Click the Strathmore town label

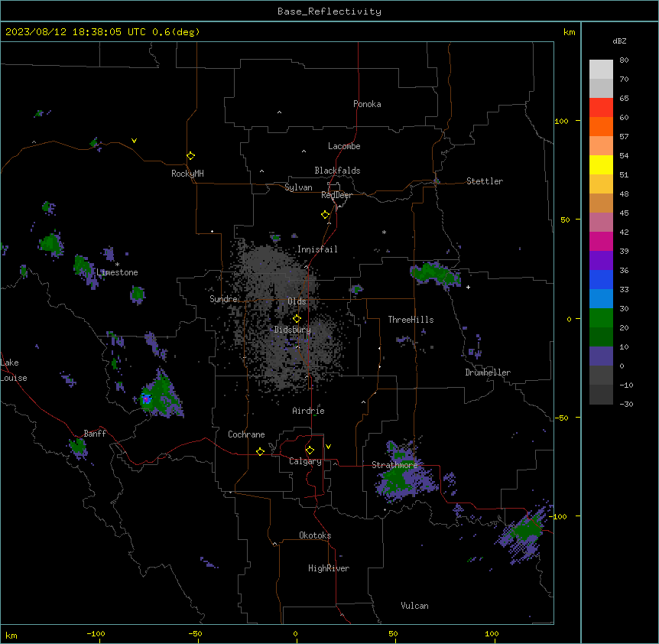point(394,465)
